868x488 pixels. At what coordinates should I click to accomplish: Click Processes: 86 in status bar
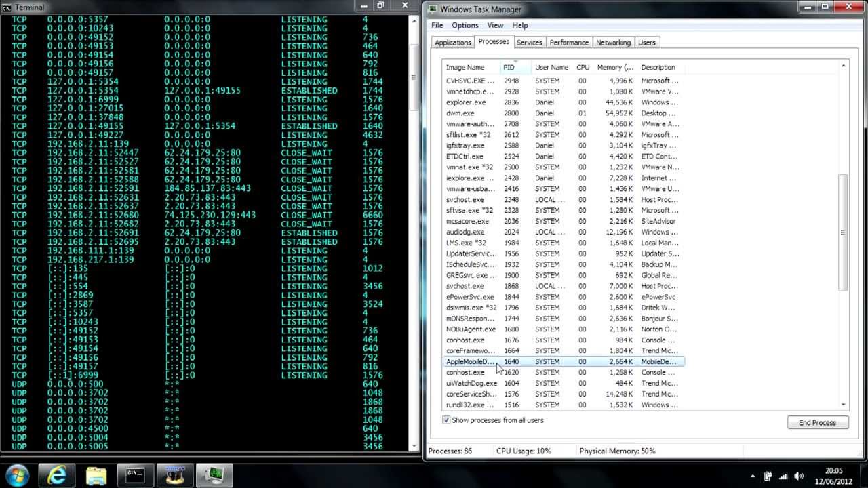tap(450, 451)
